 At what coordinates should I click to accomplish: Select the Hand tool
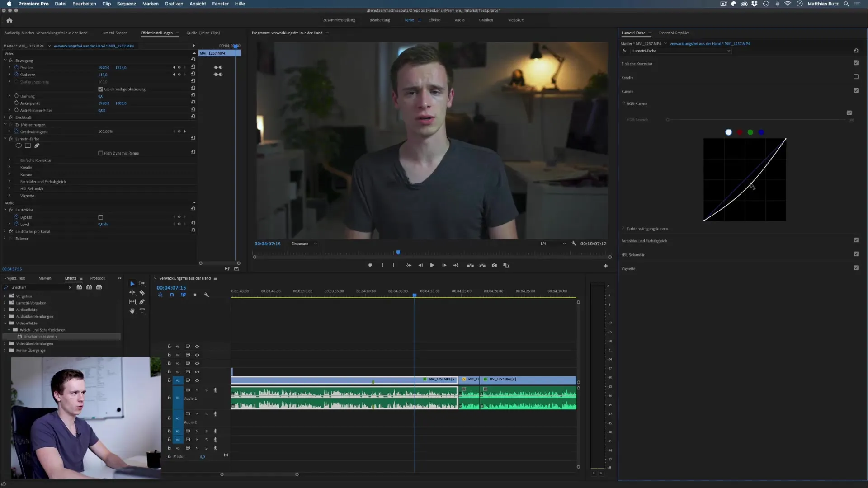click(132, 311)
